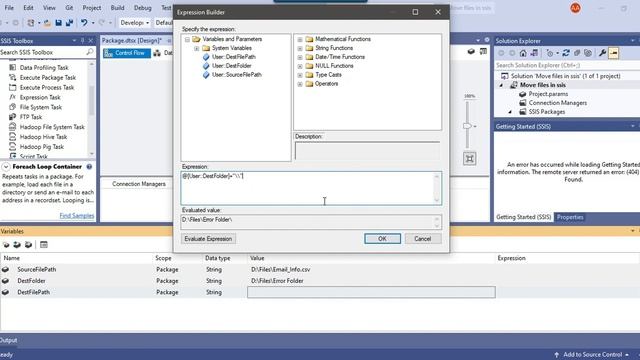The width and height of the screenshot is (640, 360).
Task: Switch to the Properties tab
Action: tap(570, 217)
